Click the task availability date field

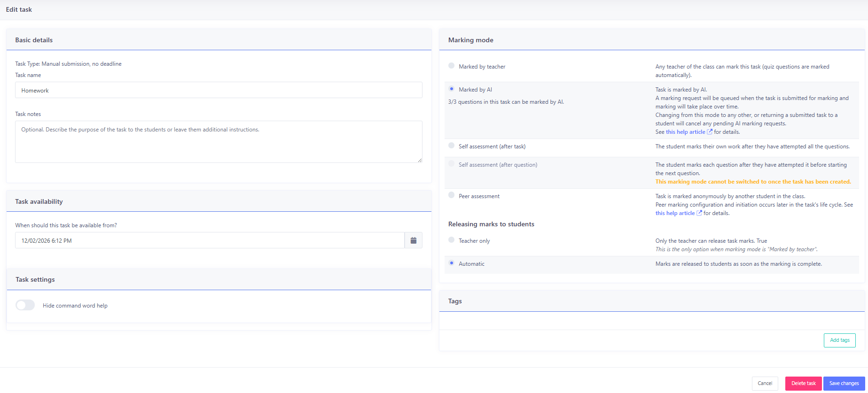click(x=210, y=240)
